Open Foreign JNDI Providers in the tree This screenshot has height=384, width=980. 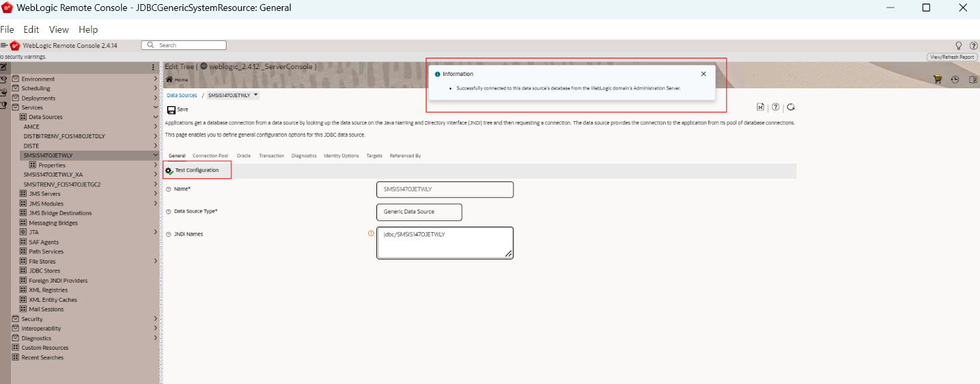[58, 280]
